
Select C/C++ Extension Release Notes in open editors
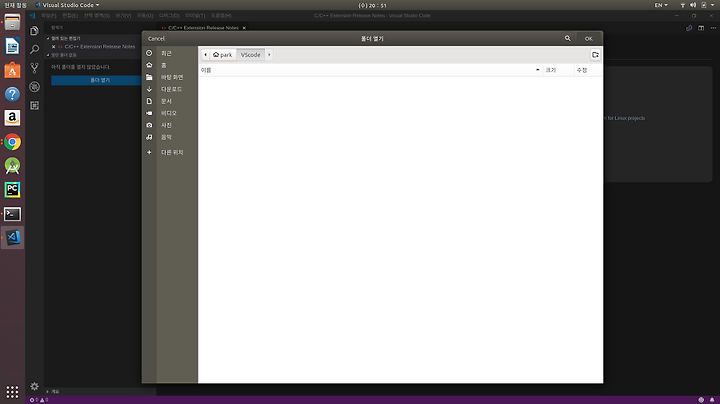(x=100, y=46)
